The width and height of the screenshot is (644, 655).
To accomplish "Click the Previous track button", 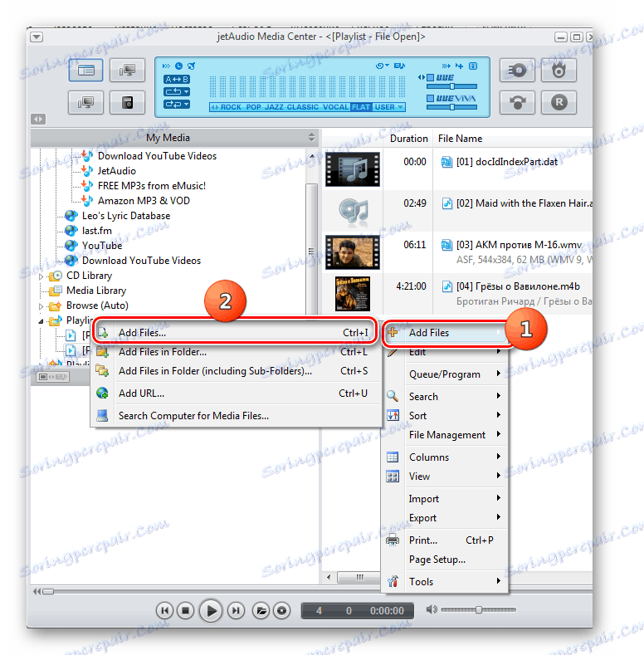I will click(164, 611).
